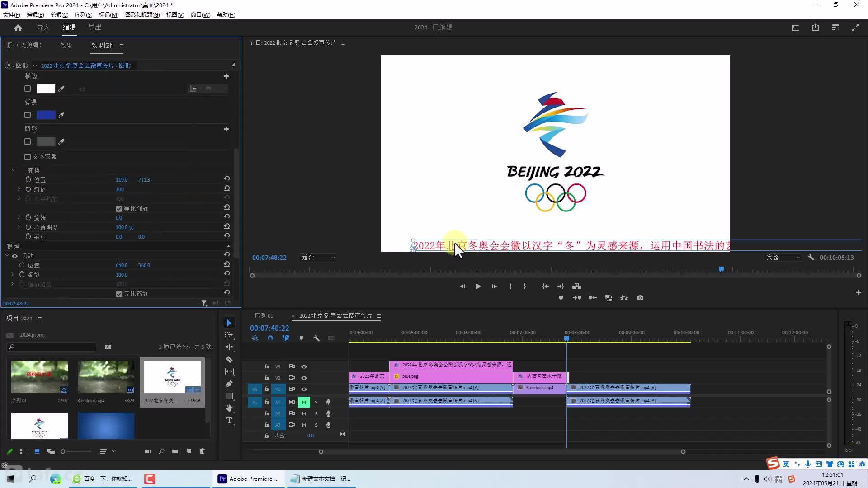868x488 pixels.
Task: Select the Slip tool
Action: tap(229, 371)
